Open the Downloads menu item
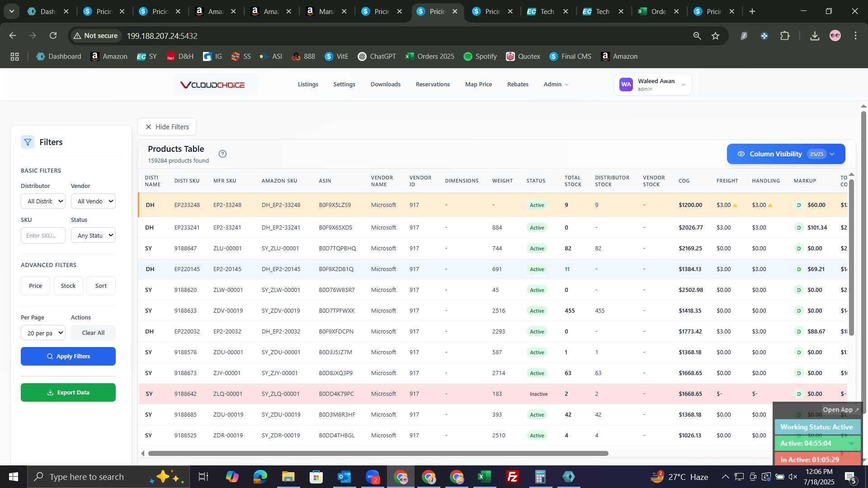Image resolution: width=868 pixels, height=488 pixels. pos(386,84)
